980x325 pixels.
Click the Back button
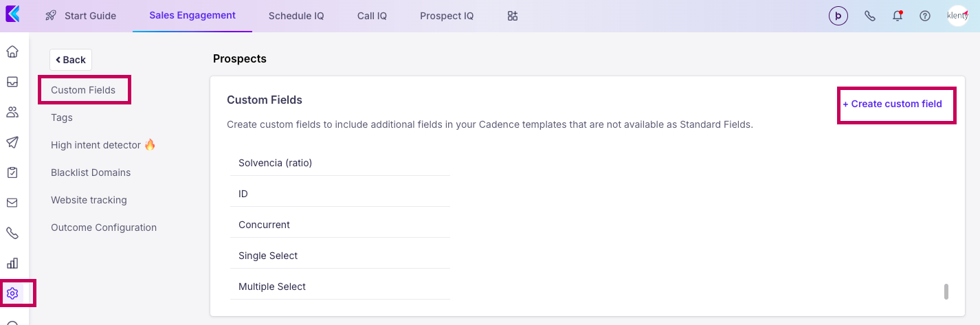71,60
